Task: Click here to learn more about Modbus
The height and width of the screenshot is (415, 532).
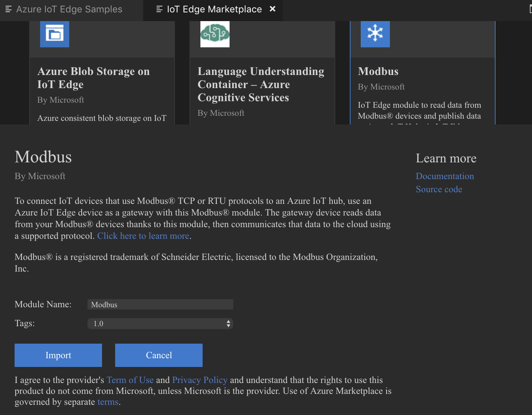Action: tap(143, 236)
